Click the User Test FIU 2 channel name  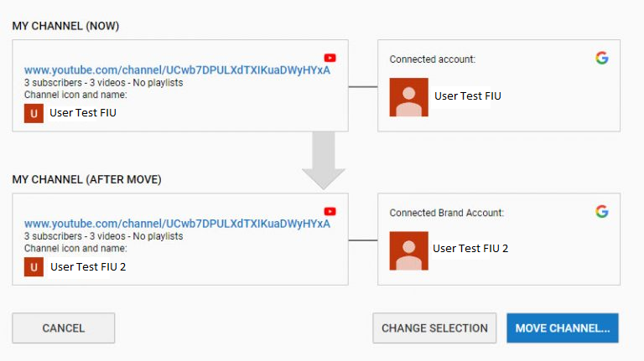(x=88, y=267)
